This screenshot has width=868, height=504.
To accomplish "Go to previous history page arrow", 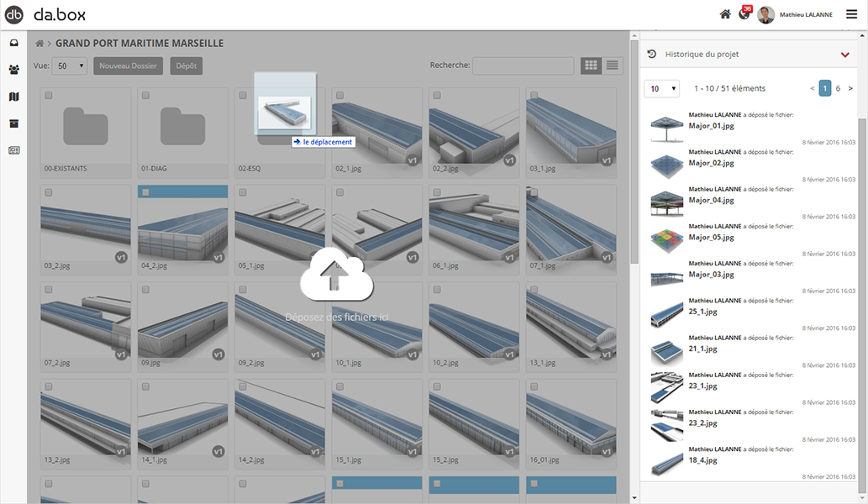I will click(x=812, y=88).
